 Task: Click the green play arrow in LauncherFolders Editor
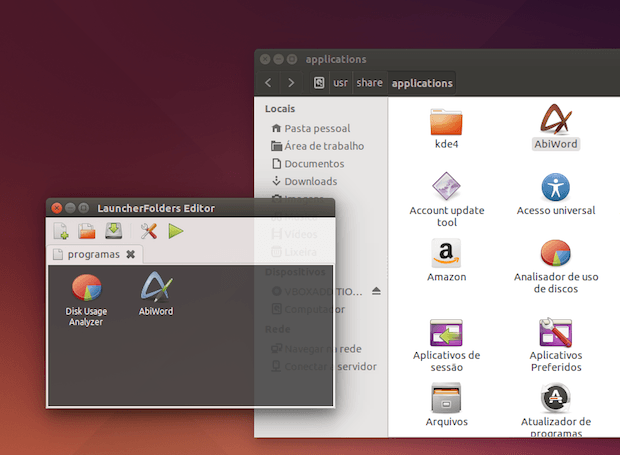176,231
